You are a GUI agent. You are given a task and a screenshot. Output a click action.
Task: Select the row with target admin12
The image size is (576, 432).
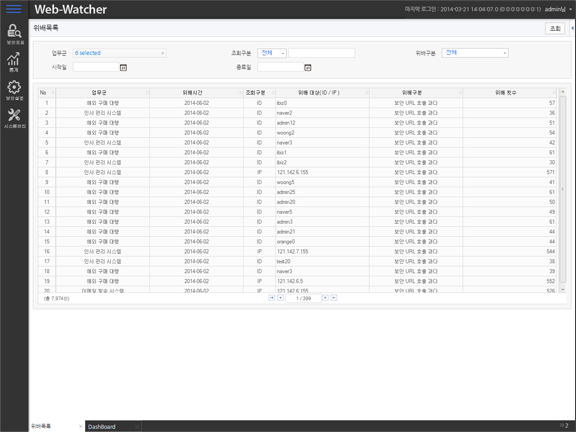pyautogui.click(x=297, y=123)
